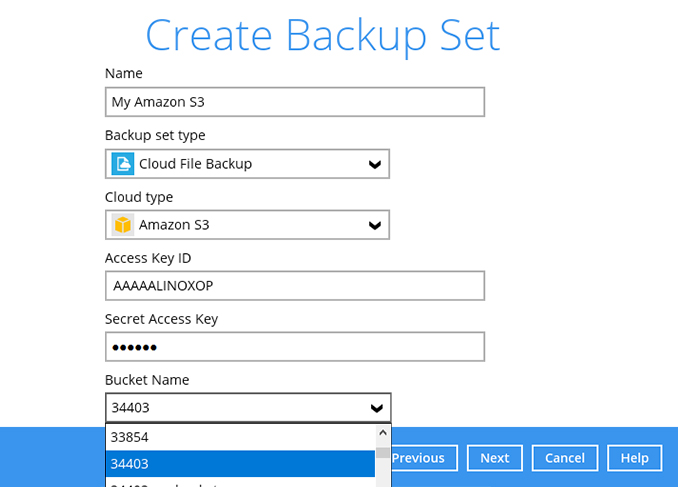
Task: Cancel the backup set creation
Action: [565, 458]
